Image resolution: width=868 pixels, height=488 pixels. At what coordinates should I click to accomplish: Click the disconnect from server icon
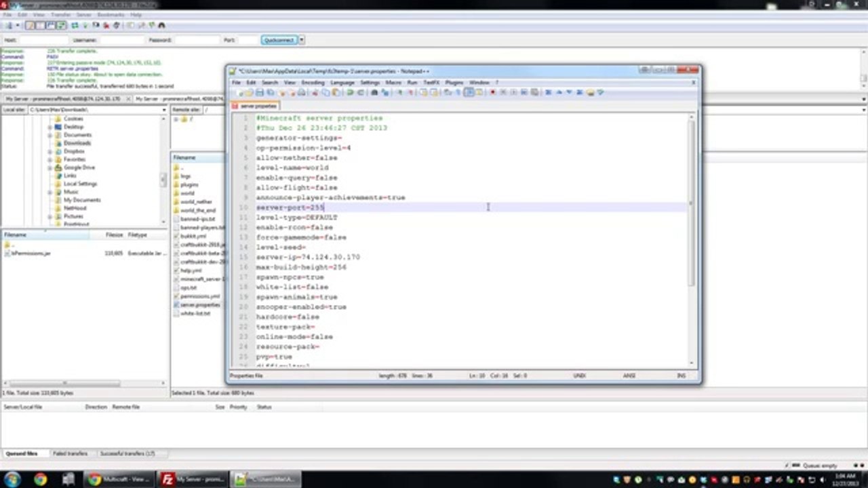[x=106, y=25]
